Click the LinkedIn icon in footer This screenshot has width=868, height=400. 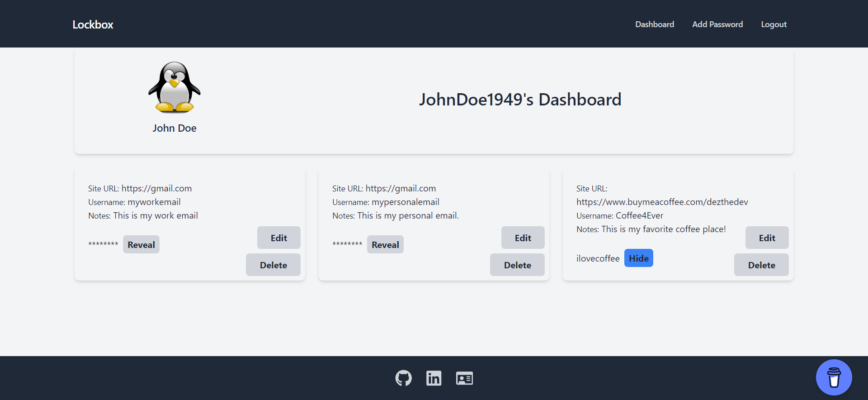[434, 378]
